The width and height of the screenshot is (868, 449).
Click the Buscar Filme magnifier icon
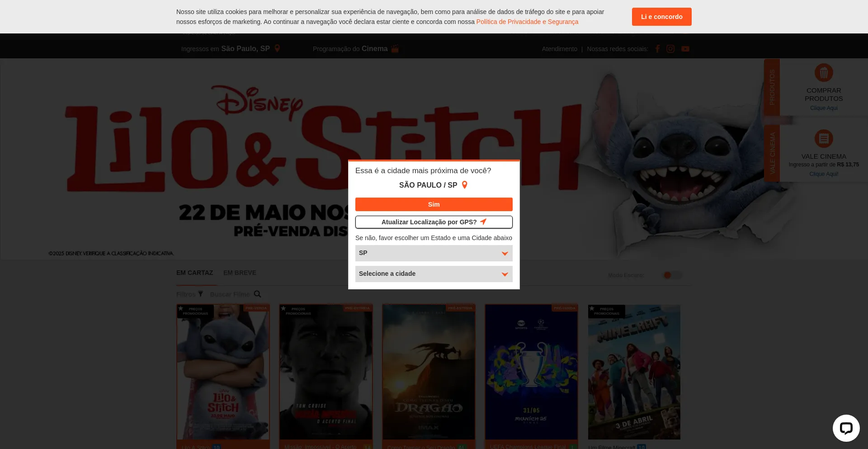pyautogui.click(x=258, y=294)
